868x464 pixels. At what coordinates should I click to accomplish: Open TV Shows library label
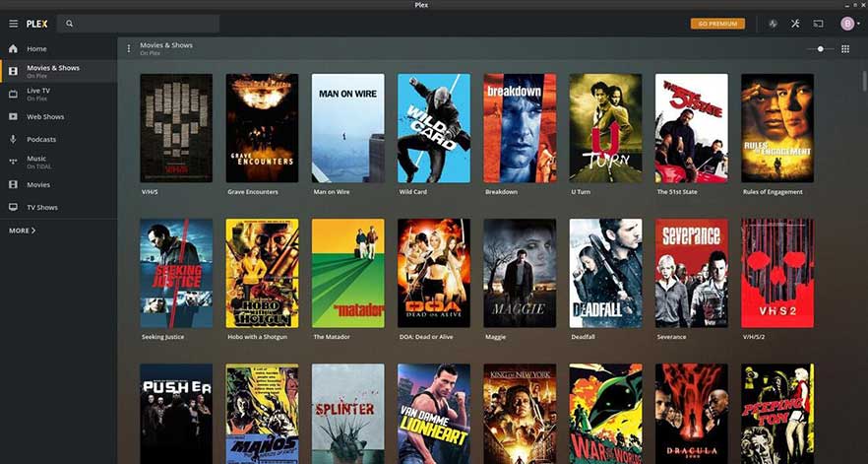tap(42, 207)
